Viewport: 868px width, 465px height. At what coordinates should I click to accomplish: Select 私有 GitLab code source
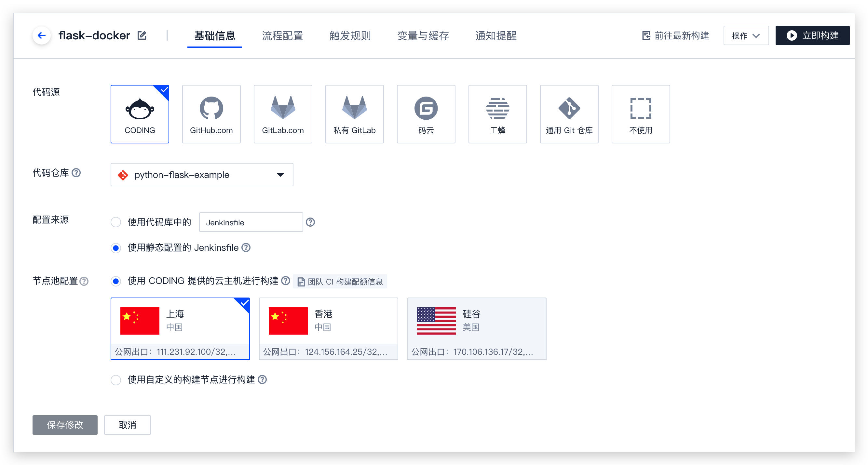[355, 114]
